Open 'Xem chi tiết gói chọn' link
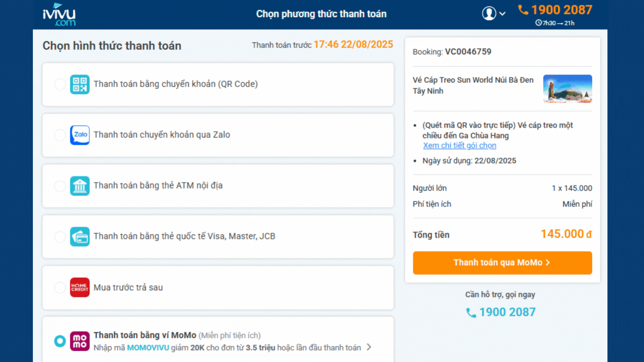Screen dimensions: 644x362 tap(460, 145)
